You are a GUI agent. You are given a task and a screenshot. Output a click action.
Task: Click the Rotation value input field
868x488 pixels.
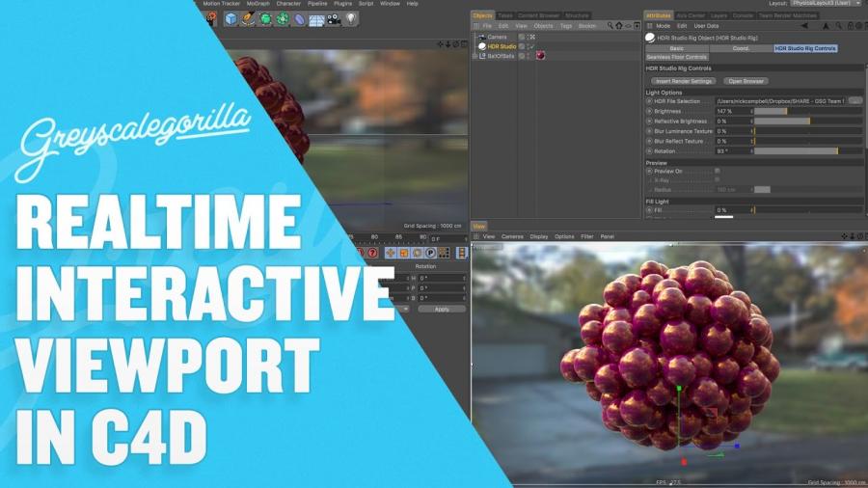pyautogui.click(x=732, y=151)
